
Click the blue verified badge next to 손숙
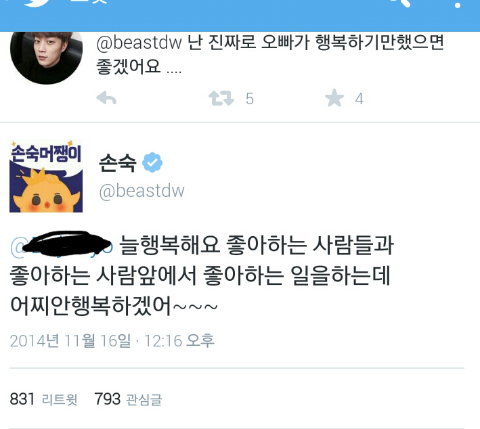(x=152, y=163)
